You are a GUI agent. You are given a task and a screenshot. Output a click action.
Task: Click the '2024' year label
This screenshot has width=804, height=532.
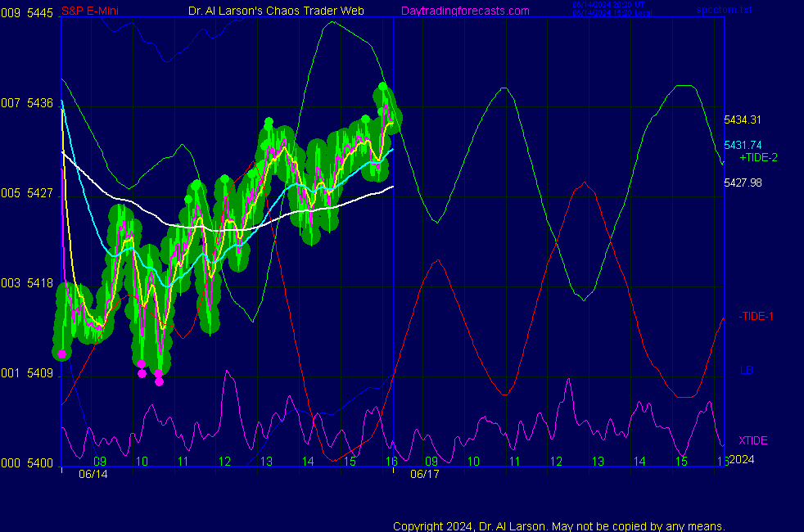(x=742, y=459)
